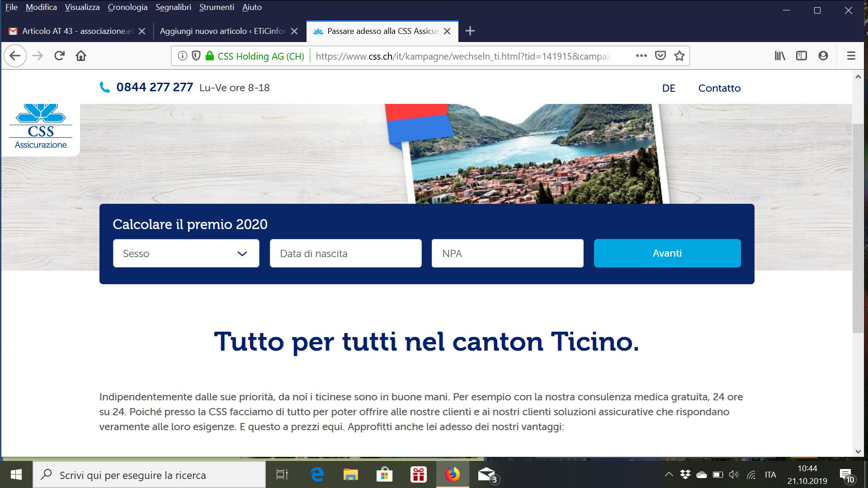Show hidden system tray icons

coord(669,474)
